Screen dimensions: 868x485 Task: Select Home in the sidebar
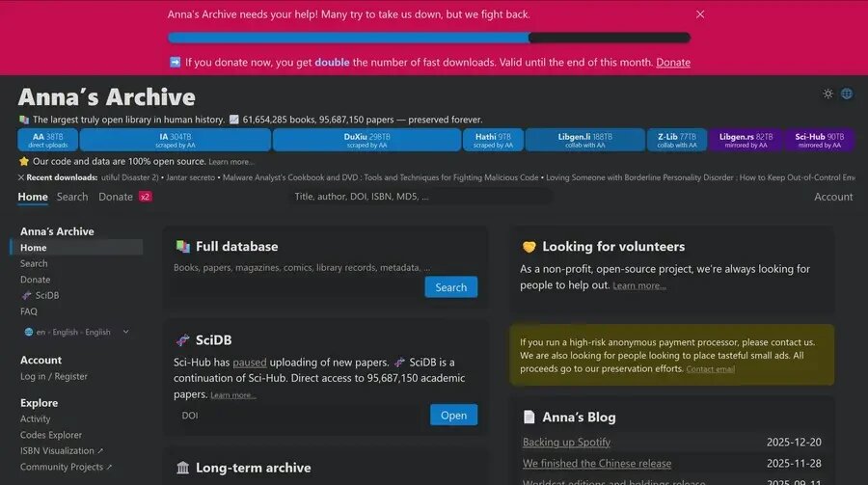[77, 248]
